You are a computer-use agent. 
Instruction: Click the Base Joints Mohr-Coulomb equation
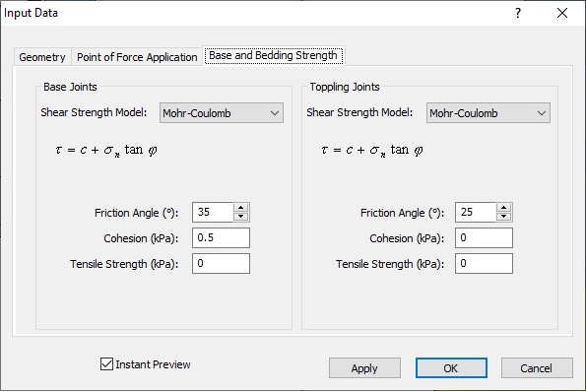106,151
